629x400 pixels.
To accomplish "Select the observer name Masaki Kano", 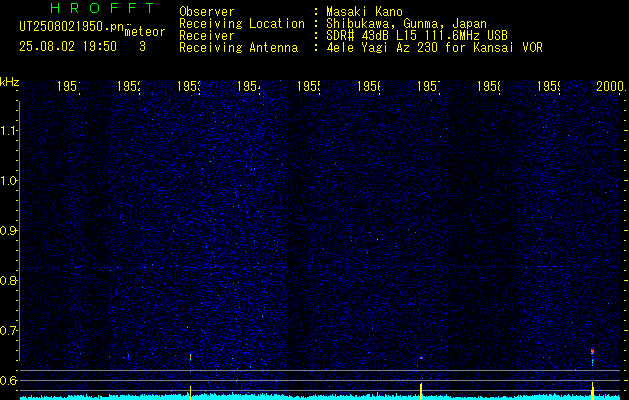I will pos(364,12).
